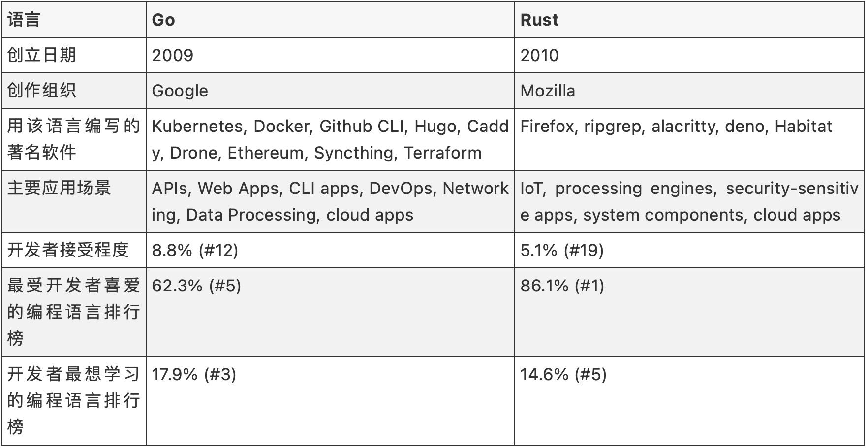This screenshot has width=868, height=448.
Task: Click the cell listing Kubernetes, Docker software
Action: (330, 139)
